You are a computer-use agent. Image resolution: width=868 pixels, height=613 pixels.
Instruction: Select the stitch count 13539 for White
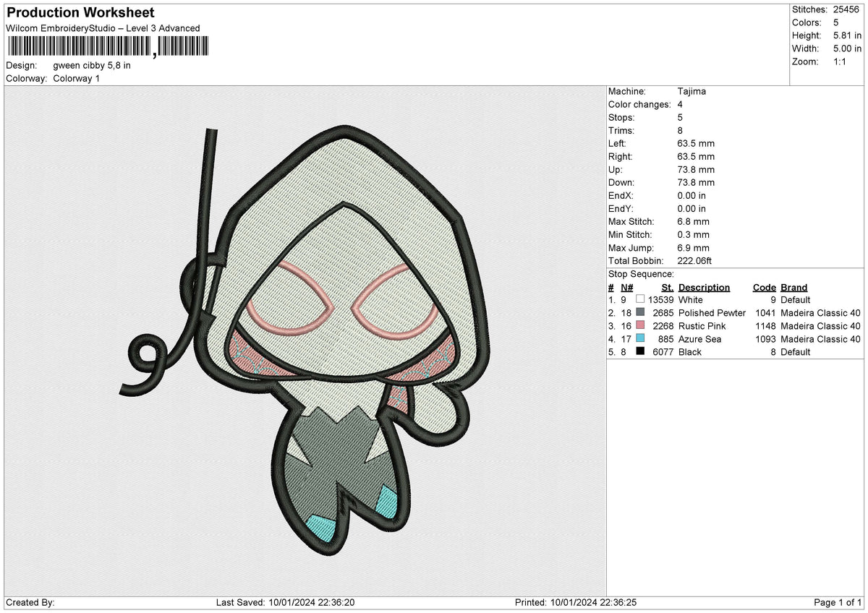(x=661, y=300)
